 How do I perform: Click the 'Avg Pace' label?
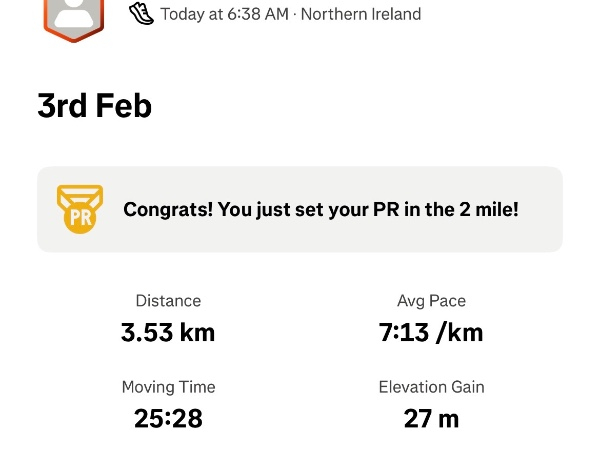click(431, 300)
